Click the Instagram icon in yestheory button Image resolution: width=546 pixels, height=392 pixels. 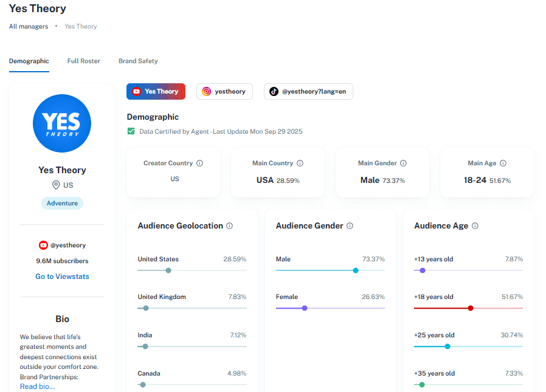(207, 92)
